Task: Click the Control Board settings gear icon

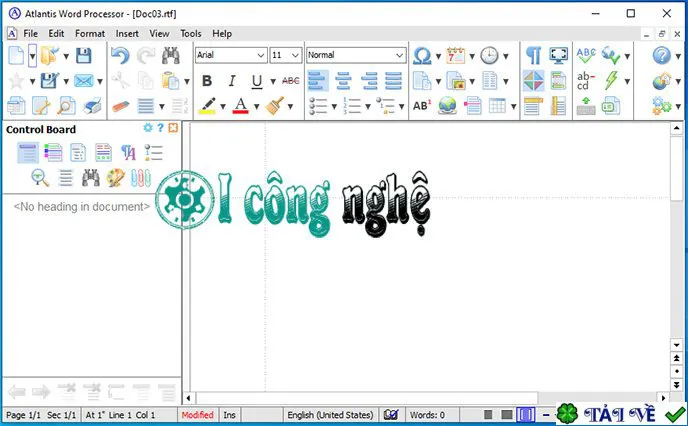Action: 148,128
